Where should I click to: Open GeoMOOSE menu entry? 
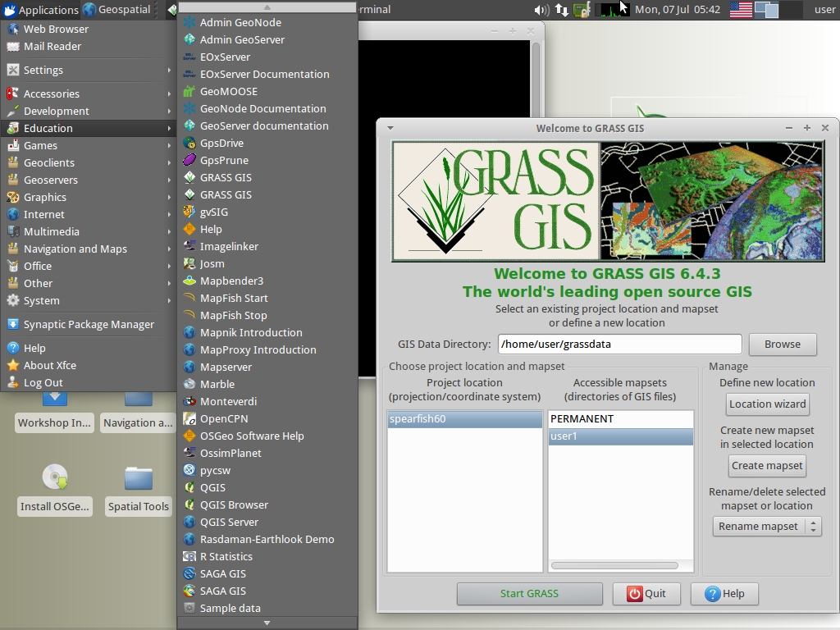pyautogui.click(x=267, y=92)
